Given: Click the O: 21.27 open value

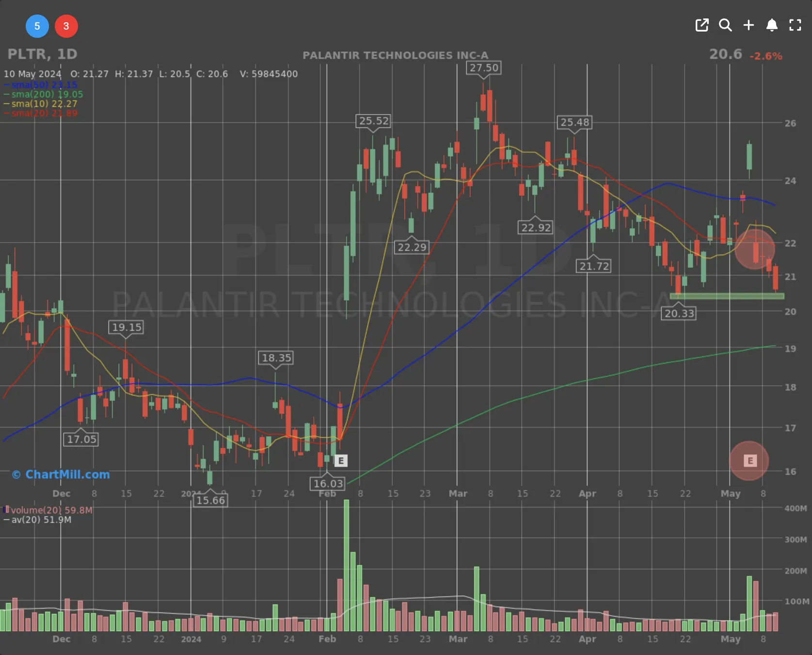Looking at the screenshot, I should click(90, 74).
